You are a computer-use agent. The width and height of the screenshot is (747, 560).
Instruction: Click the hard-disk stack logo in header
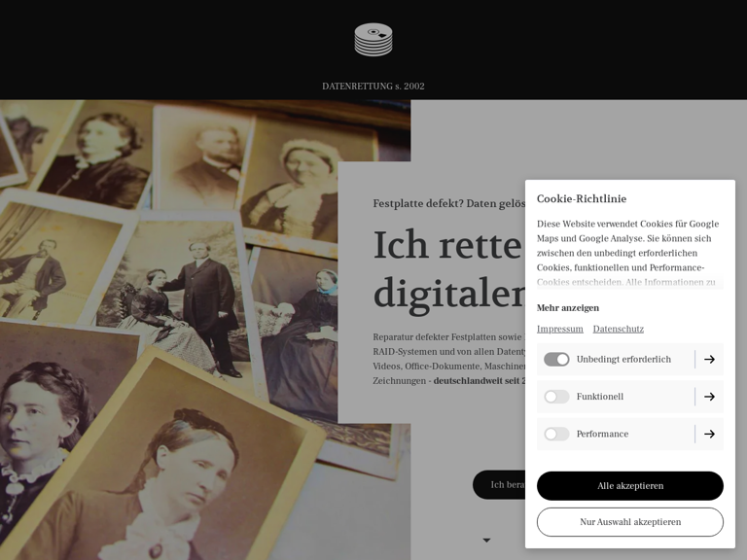(x=373, y=40)
